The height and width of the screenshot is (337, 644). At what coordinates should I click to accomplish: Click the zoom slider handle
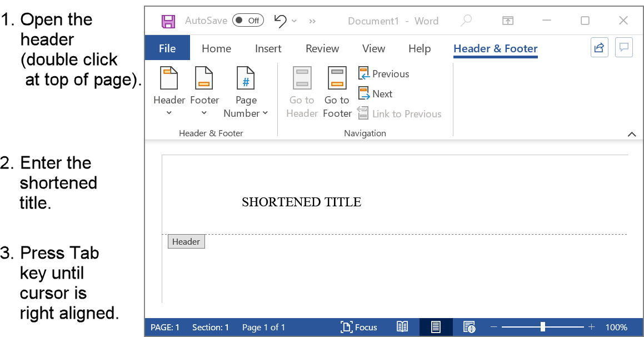[542, 327]
